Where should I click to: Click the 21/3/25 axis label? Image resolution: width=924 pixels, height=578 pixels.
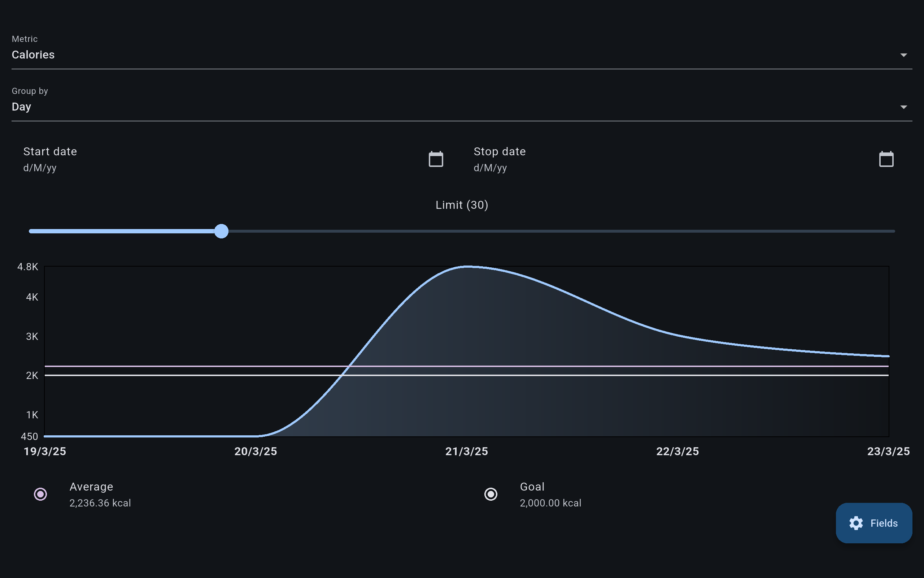point(467,452)
